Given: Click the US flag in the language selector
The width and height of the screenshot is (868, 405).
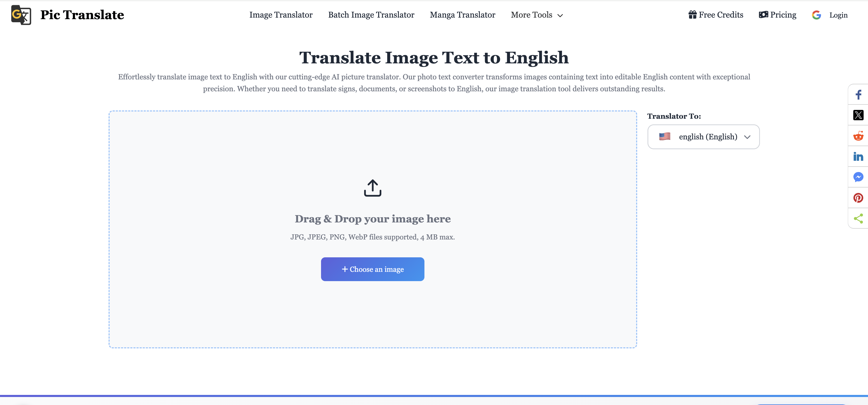Looking at the screenshot, I should (665, 137).
